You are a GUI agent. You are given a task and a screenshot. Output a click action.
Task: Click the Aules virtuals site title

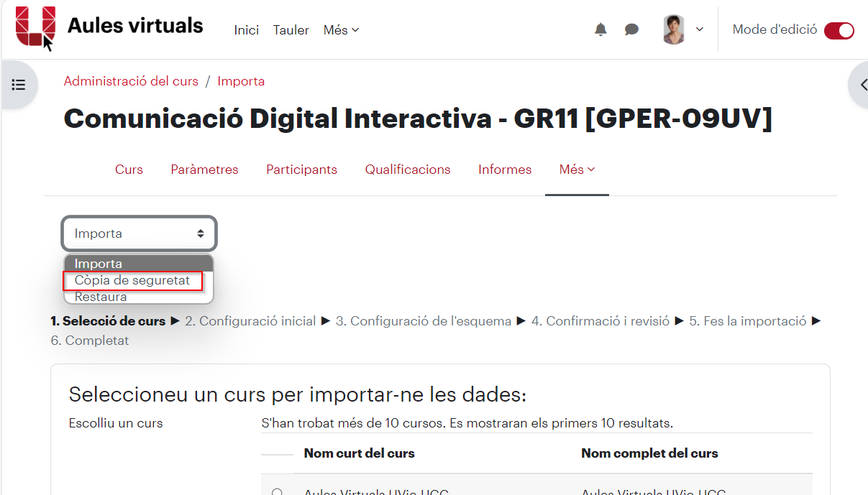tap(135, 26)
